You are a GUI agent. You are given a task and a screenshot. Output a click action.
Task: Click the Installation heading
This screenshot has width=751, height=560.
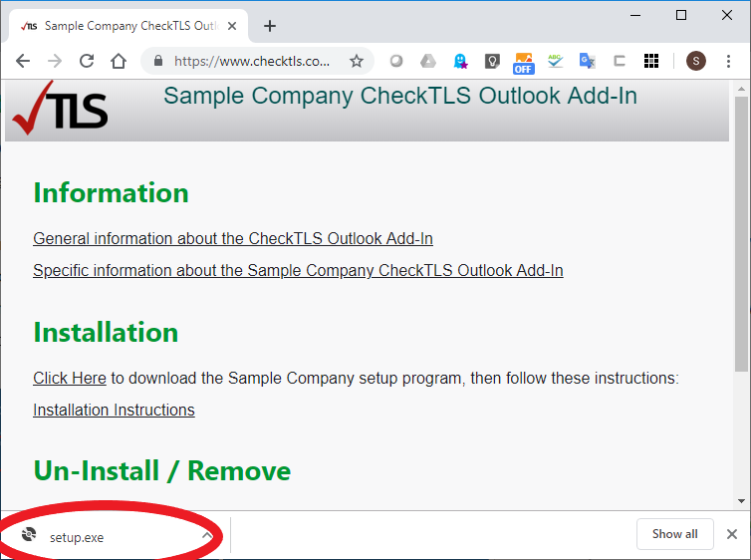tap(106, 332)
